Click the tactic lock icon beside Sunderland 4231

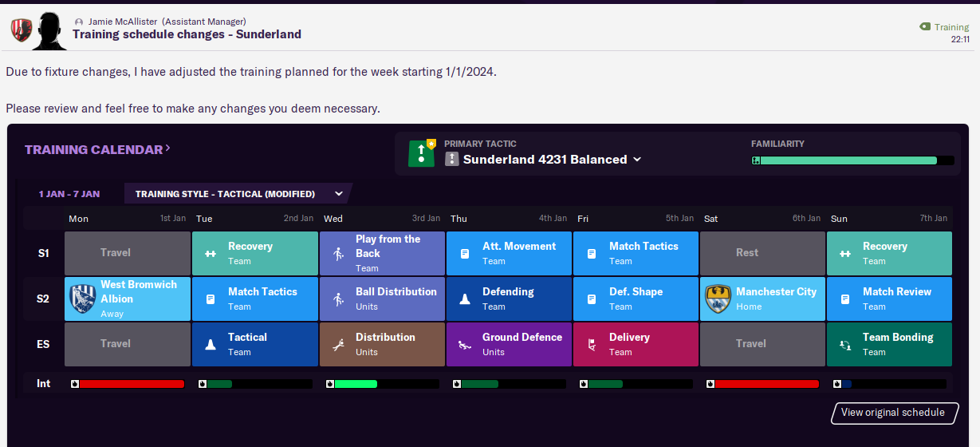tap(451, 159)
